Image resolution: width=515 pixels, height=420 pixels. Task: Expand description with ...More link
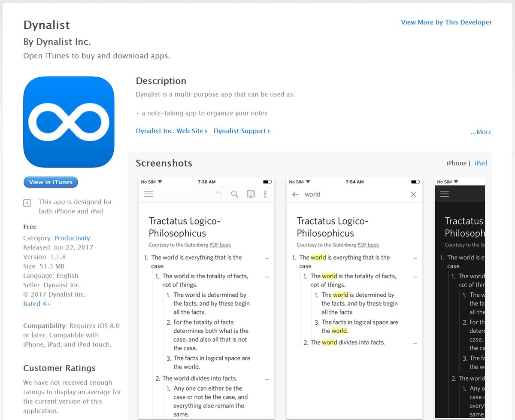point(481,132)
